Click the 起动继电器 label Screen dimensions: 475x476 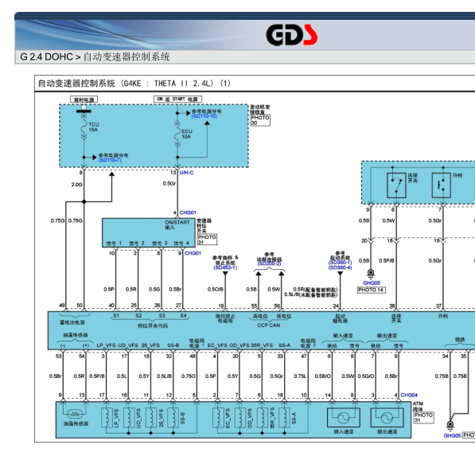pos(340,318)
